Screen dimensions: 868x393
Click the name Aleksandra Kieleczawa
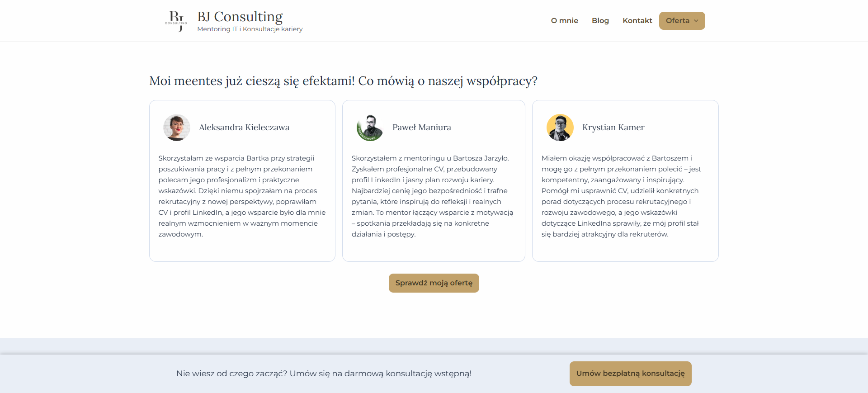point(244,128)
